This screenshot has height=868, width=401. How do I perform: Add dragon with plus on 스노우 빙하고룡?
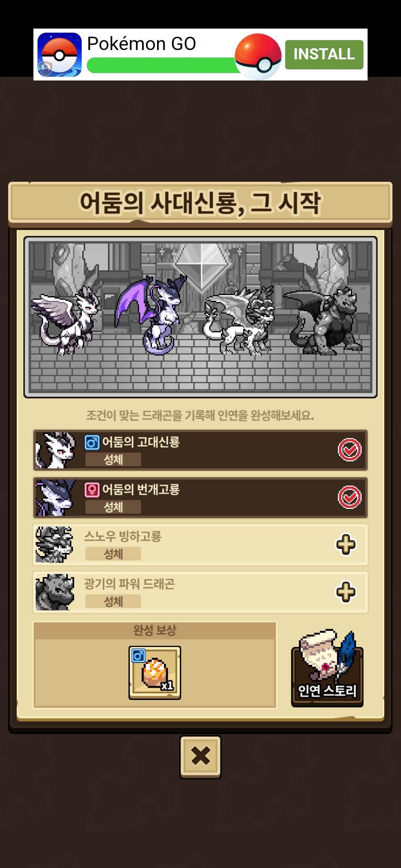pos(346,545)
